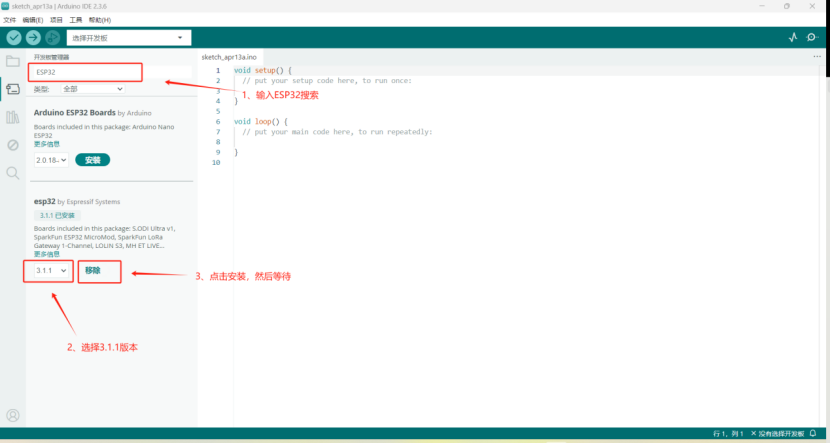831x443 pixels.
Task: Open the 编辑(E) menu
Action: 33,20
